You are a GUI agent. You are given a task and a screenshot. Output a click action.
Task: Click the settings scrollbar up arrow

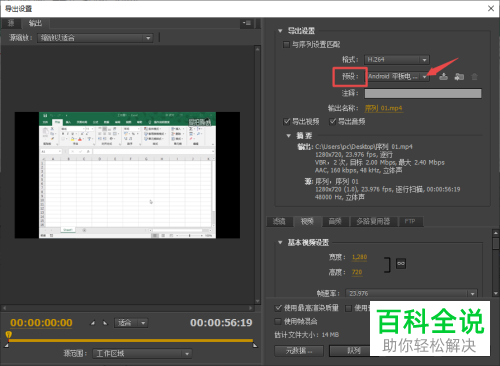click(x=496, y=233)
